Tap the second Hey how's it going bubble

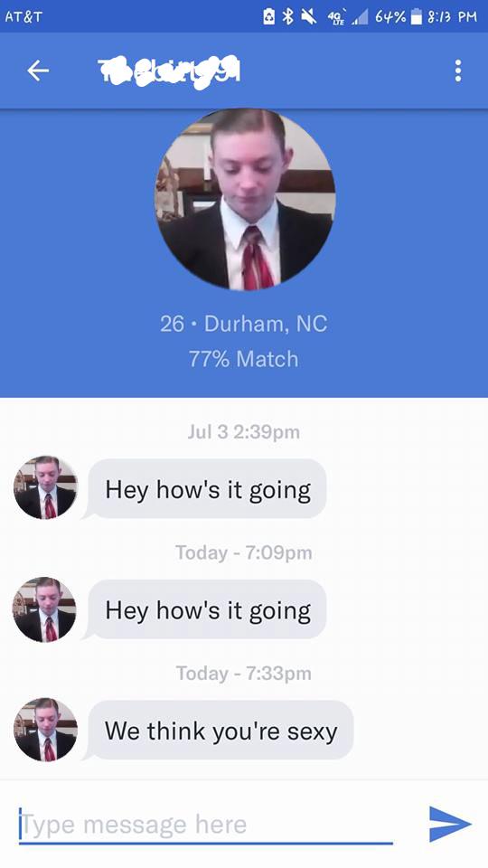tap(207, 610)
